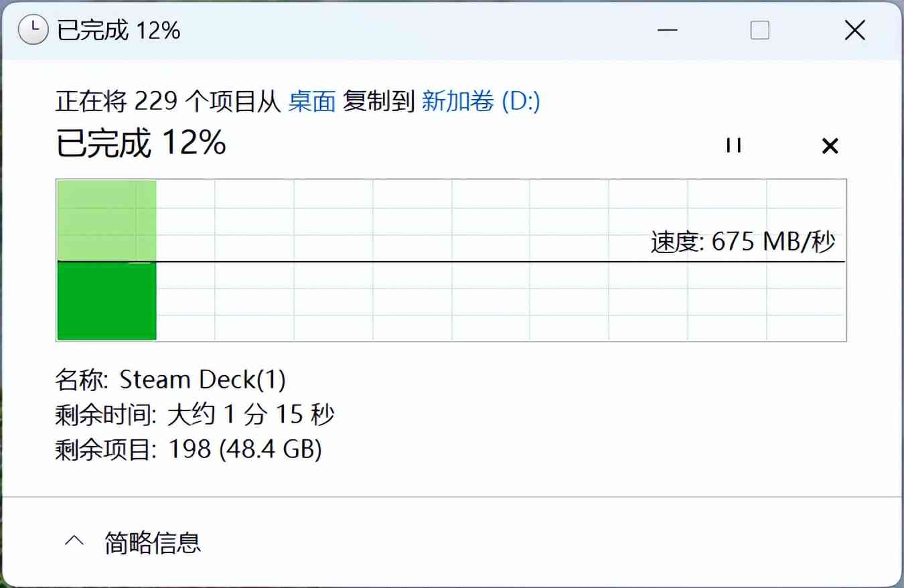904x588 pixels.
Task: Click the 正在将 229 个项目从 text
Action: click(x=167, y=101)
